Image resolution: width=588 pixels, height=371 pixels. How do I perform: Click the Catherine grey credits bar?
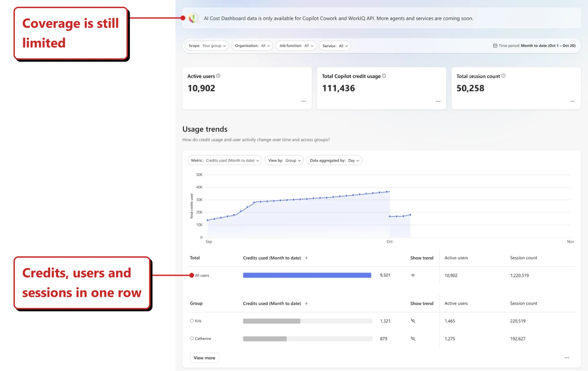[265, 338]
